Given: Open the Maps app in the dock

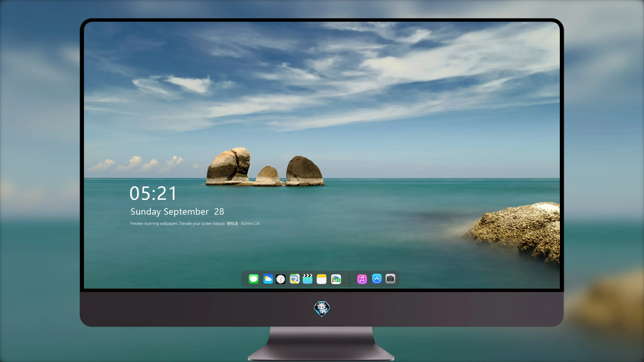Looking at the screenshot, I should pos(294,279).
